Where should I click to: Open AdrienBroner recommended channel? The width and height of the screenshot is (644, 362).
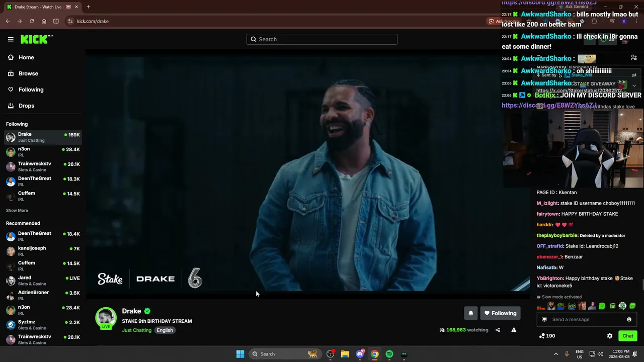43,295
